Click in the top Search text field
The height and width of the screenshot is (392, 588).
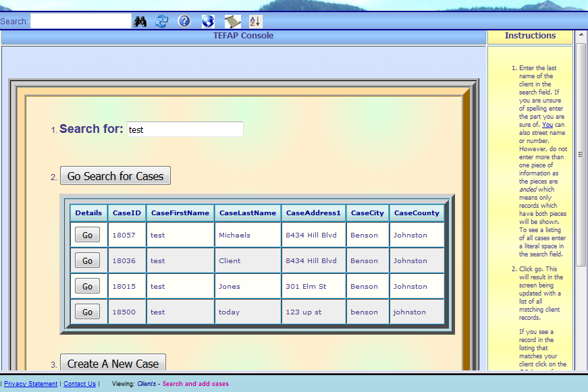point(81,22)
